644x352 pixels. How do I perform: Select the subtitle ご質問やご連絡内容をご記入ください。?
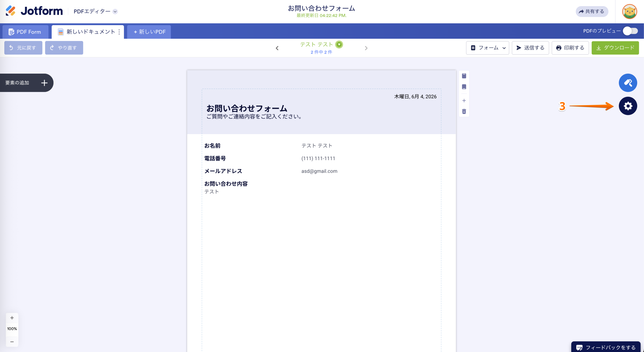click(254, 116)
